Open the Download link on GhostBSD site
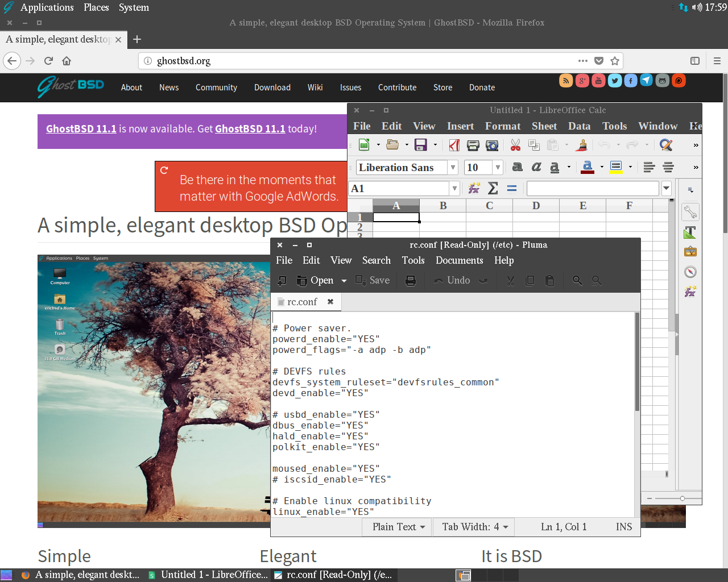Viewport: 728px width, 582px height. 272,88
